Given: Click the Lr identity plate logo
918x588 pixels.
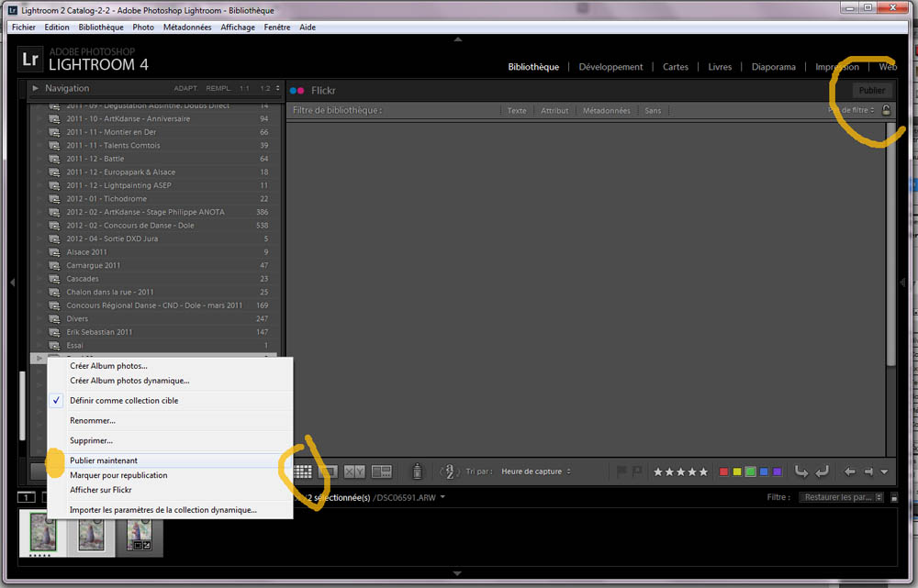Looking at the screenshot, I should coord(30,59).
